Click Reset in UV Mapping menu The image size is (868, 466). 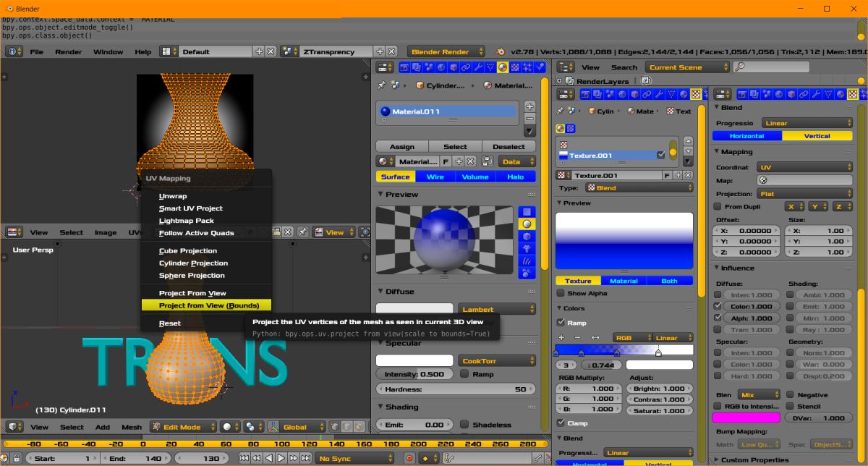click(206, 323)
